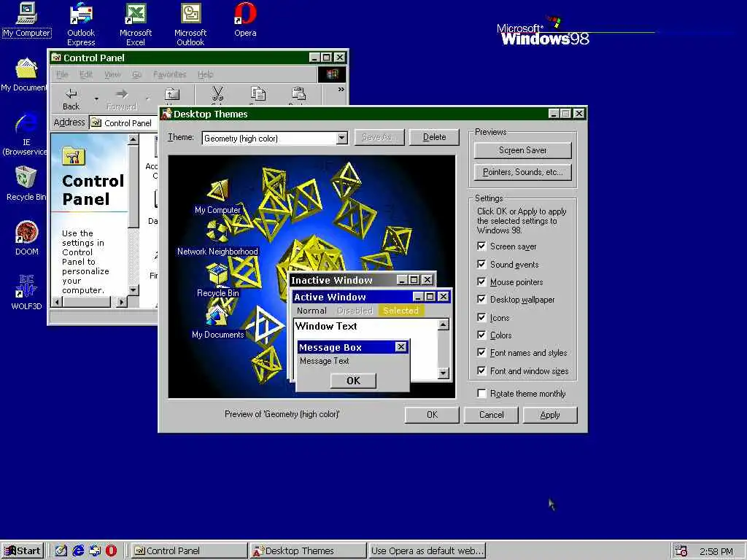This screenshot has width=747, height=560.
Task: Switch to Desktop Themes taskbar button
Action: pyautogui.click(x=308, y=551)
